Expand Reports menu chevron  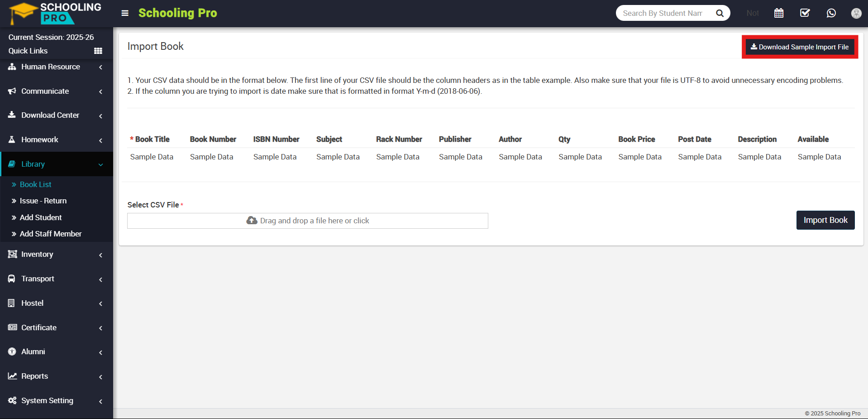pos(100,377)
